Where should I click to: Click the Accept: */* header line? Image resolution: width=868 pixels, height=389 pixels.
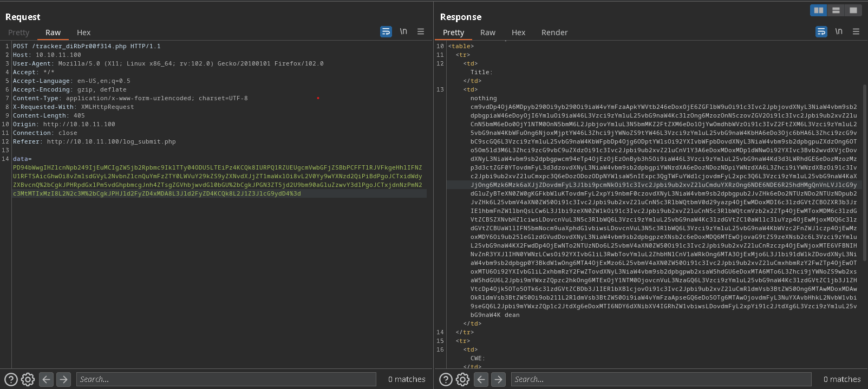pyautogui.click(x=34, y=72)
